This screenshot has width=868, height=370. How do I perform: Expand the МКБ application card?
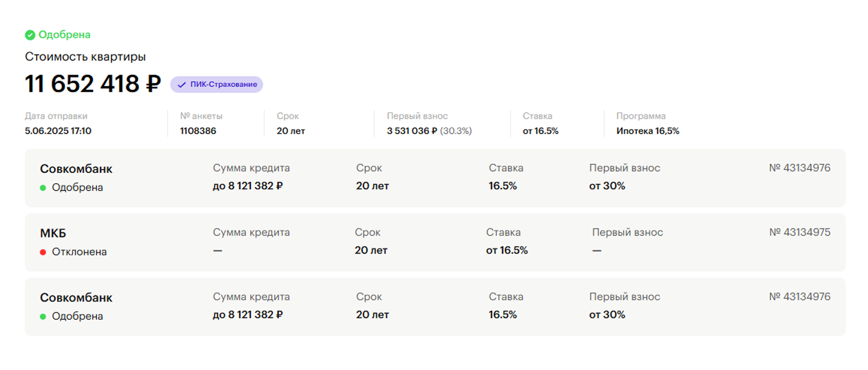[434, 242]
